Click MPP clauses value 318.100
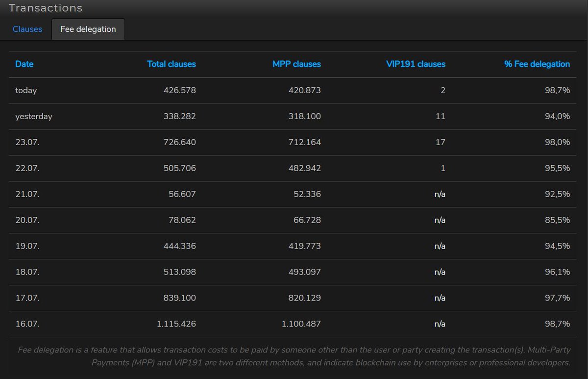Image resolution: width=588 pixels, height=379 pixels. coord(305,116)
